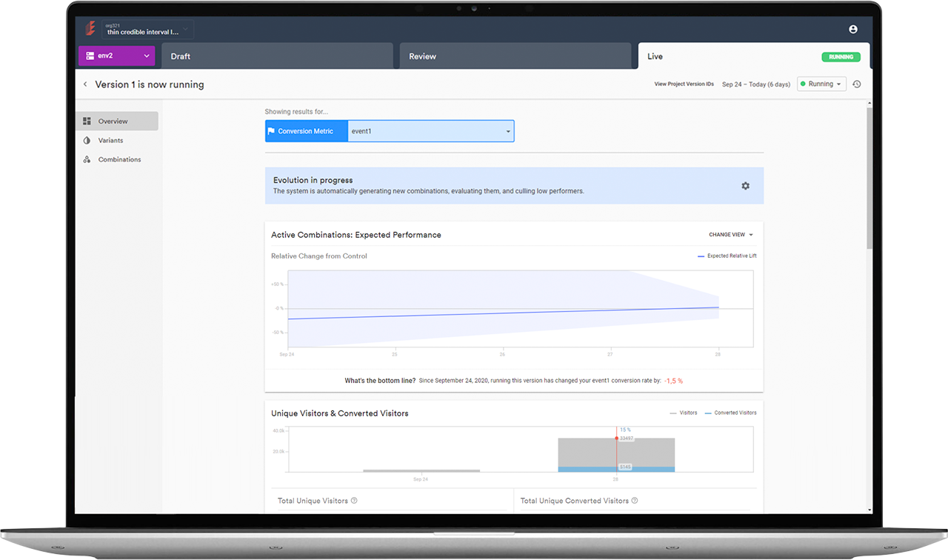
Task: Toggle the Visitors legend entry
Action: pyautogui.click(x=683, y=413)
